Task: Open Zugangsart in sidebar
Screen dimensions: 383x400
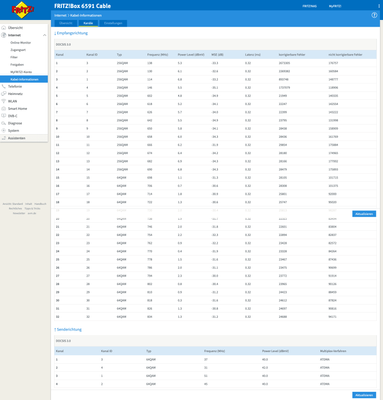Action: tap(18, 50)
